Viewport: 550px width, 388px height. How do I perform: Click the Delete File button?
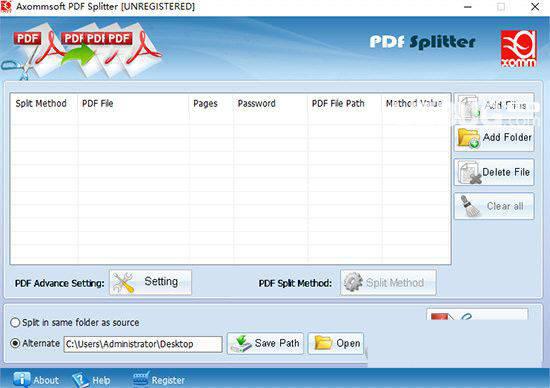[494, 172]
